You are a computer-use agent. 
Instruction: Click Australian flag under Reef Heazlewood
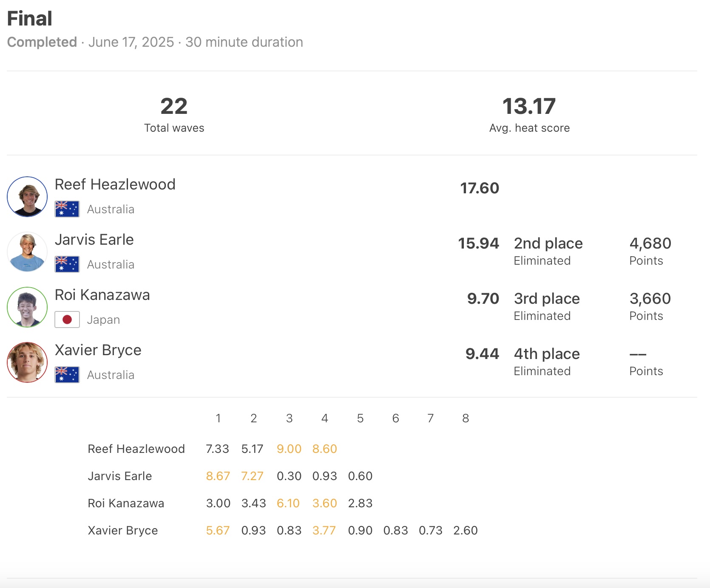click(x=67, y=209)
